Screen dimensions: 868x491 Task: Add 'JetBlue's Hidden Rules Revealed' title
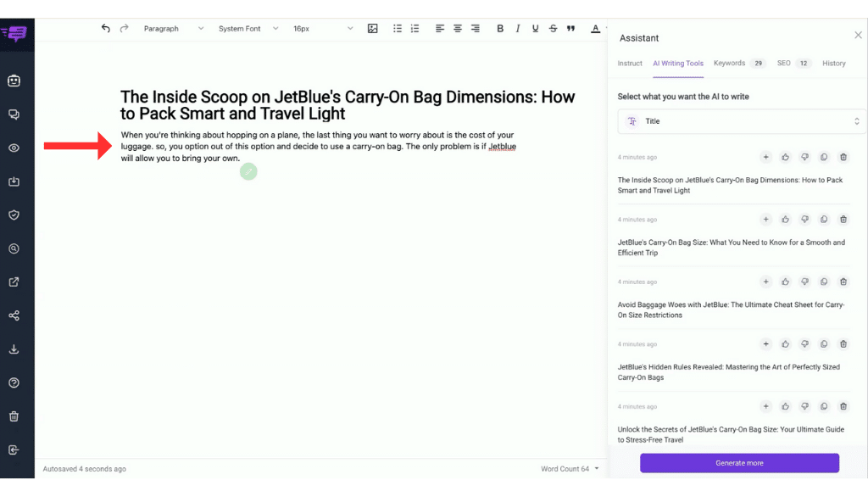click(x=765, y=344)
